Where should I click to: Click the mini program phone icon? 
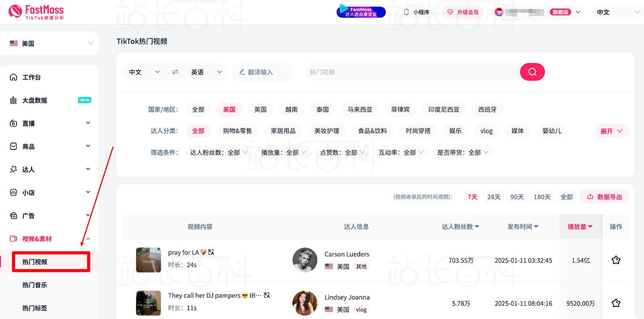[x=406, y=12]
